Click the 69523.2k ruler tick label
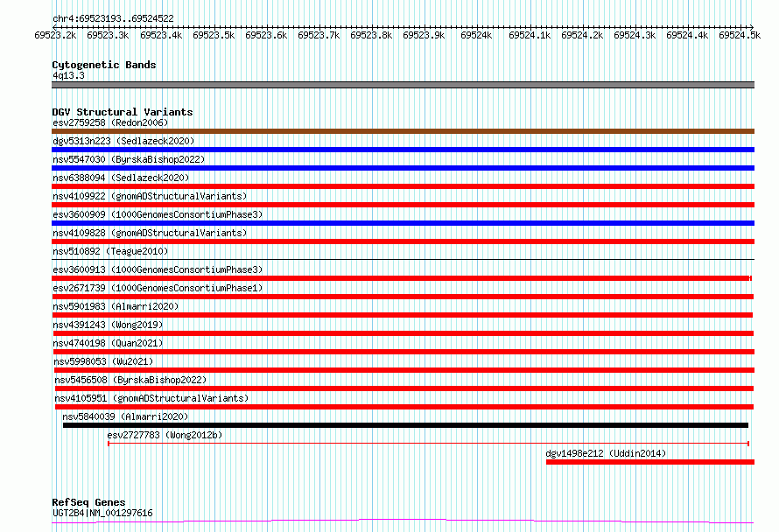The height and width of the screenshot is (532, 779). click(55, 35)
